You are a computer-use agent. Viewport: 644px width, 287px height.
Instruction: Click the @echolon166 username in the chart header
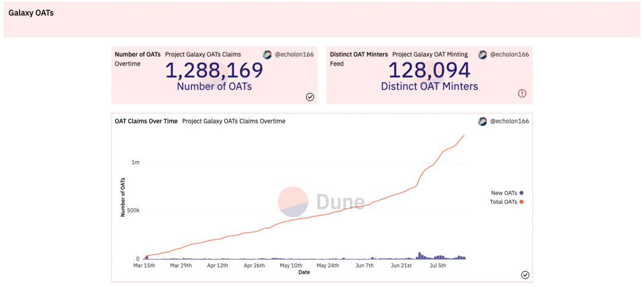click(x=509, y=121)
